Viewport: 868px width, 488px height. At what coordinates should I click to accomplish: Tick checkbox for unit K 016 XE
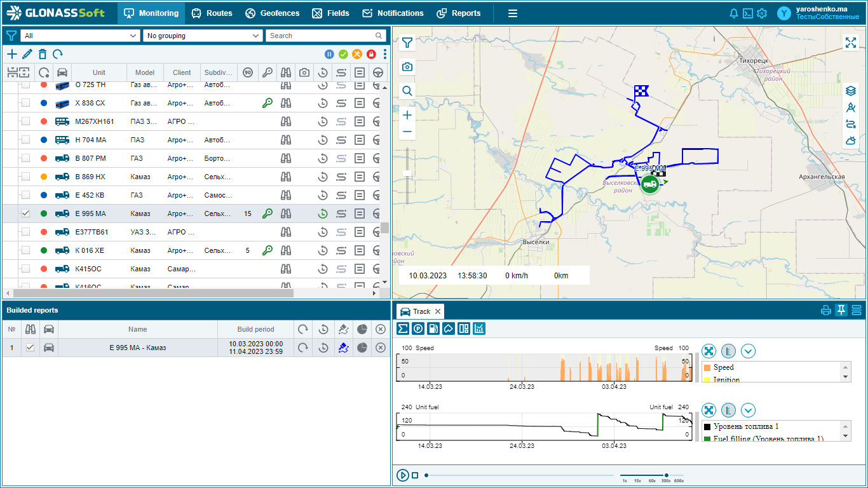[x=25, y=250]
